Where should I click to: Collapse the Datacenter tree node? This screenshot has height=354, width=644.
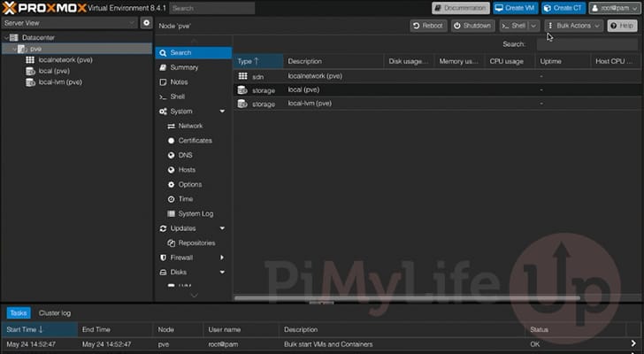pos(6,37)
